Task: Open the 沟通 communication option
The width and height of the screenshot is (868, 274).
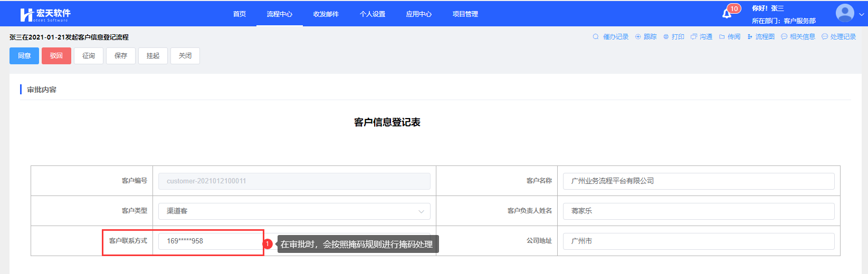Action: tap(702, 37)
